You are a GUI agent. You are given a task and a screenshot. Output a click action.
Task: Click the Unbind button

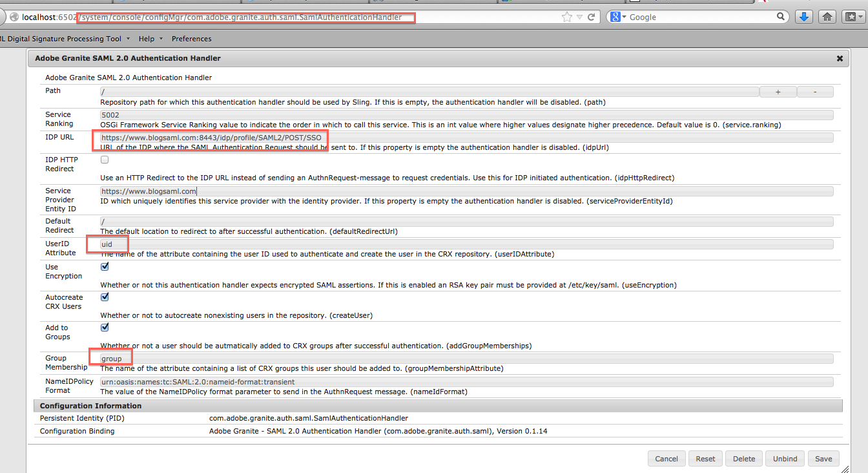pyautogui.click(x=785, y=459)
